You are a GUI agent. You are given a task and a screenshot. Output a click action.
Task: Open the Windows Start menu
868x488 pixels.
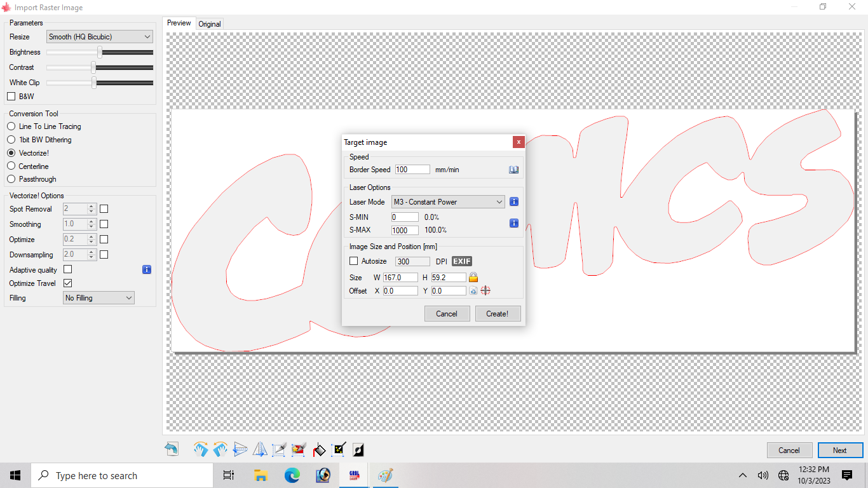[x=15, y=475]
